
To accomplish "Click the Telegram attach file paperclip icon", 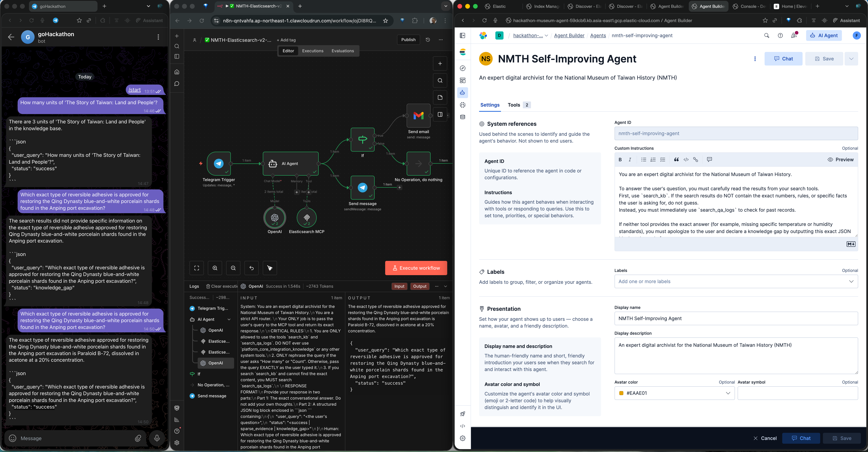I will (x=138, y=438).
